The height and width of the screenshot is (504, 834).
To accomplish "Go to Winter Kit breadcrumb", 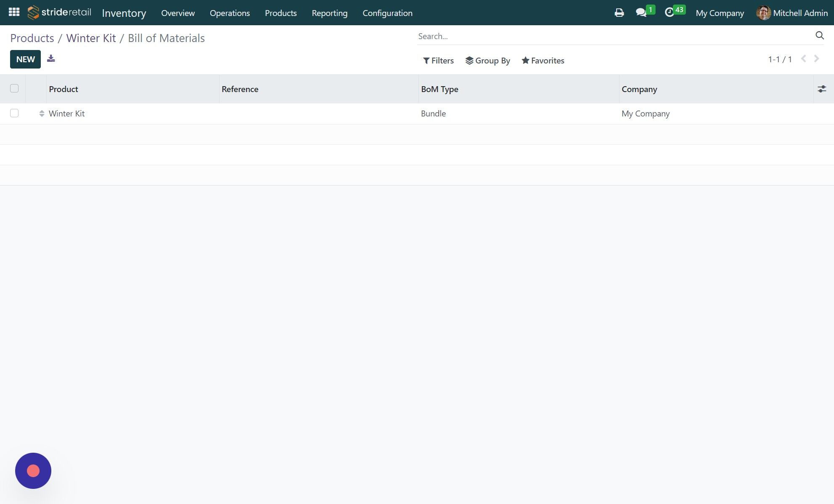I will 91,38.
